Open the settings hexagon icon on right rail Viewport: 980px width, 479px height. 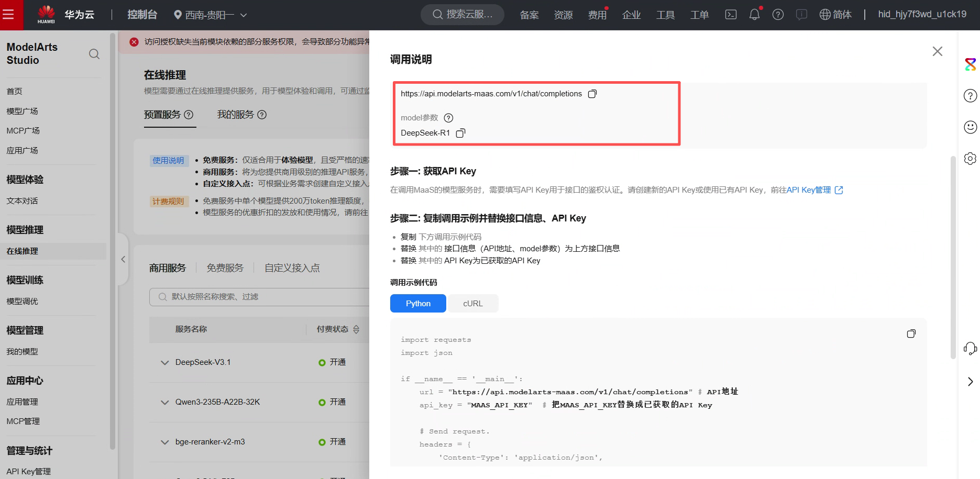click(971, 159)
